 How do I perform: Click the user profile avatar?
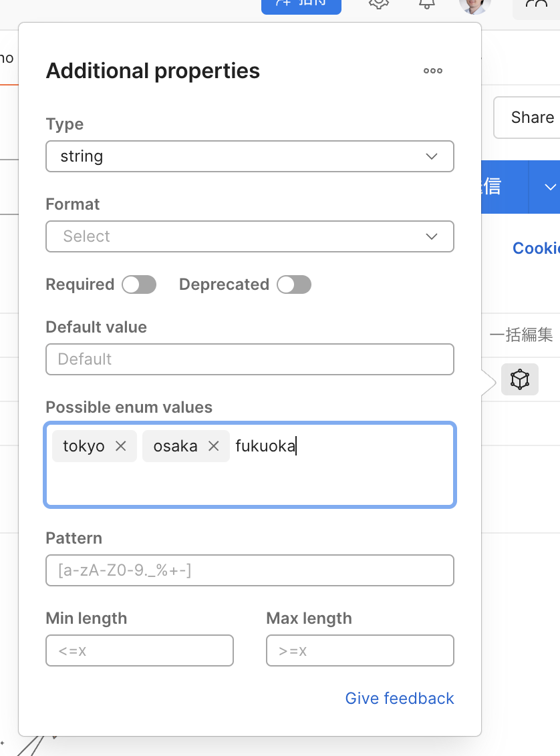pos(474,4)
